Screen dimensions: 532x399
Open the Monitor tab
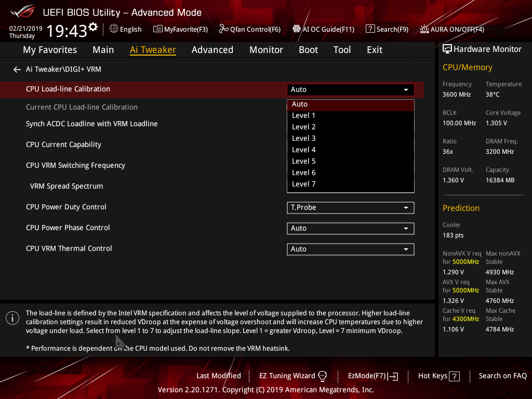pos(266,50)
